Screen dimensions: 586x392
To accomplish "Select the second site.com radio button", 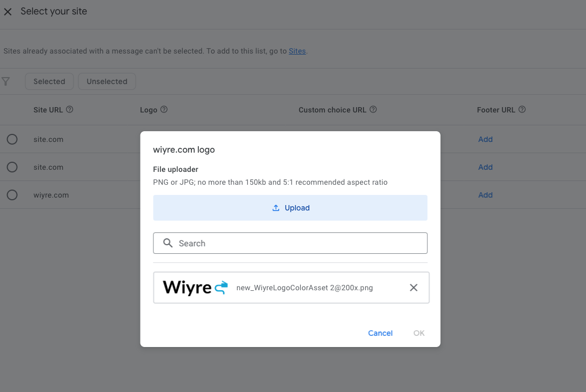I will tap(12, 167).
